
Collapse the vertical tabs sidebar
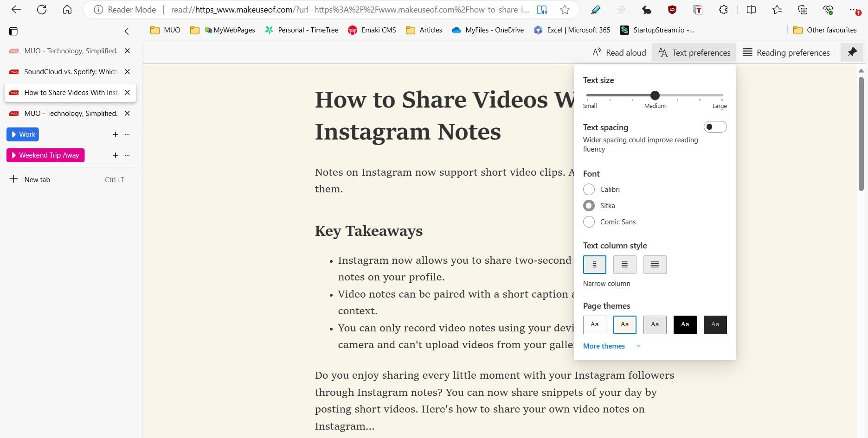click(127, 31)
